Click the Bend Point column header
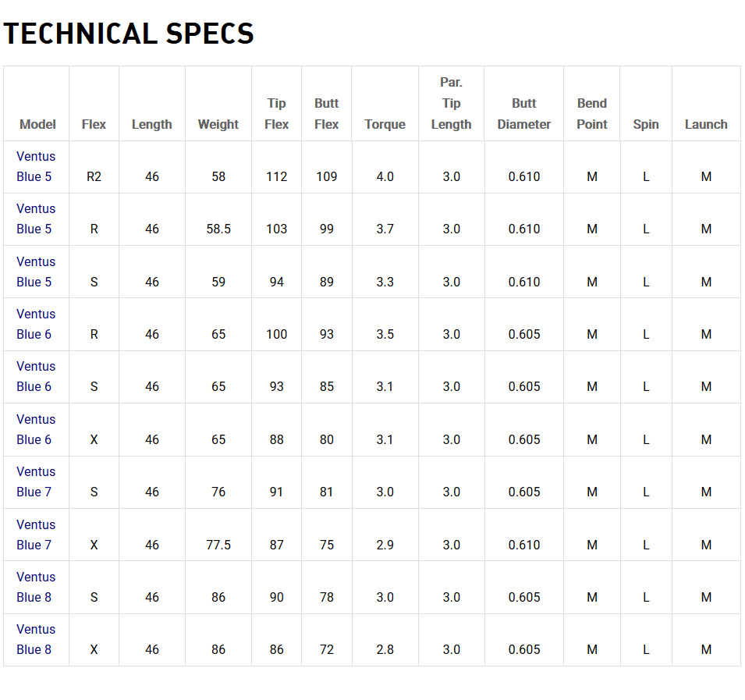Image resolution: width=745 pixels, height=700 pixels. (591, 114)
